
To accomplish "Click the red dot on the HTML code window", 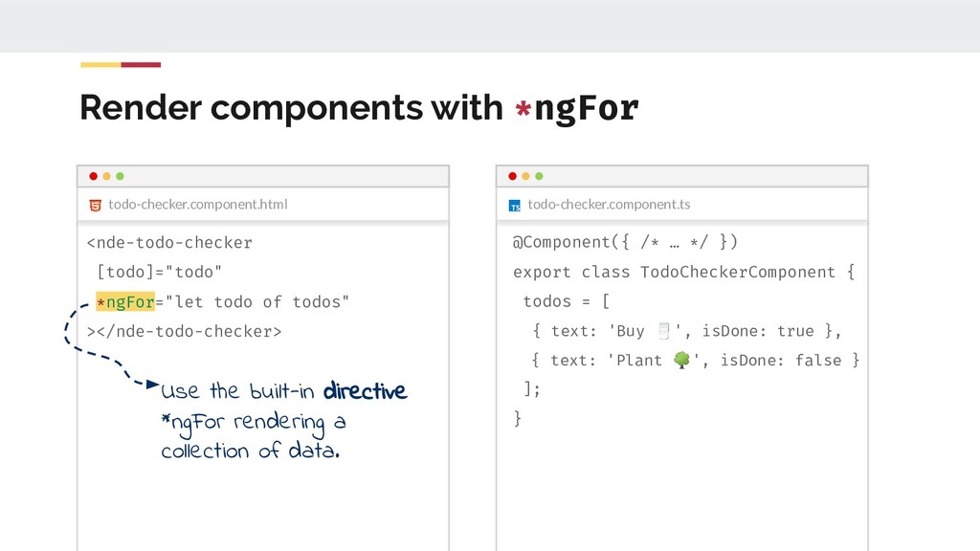I will 93,176.
